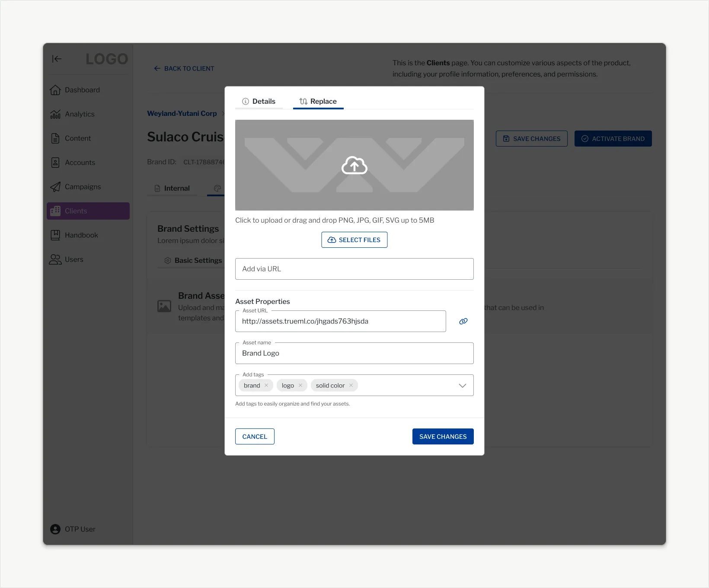The width and height of the screenshot is (709, 588).
Task: Collapse the sidebar with the arrow icon
Action: coord(57,59)
